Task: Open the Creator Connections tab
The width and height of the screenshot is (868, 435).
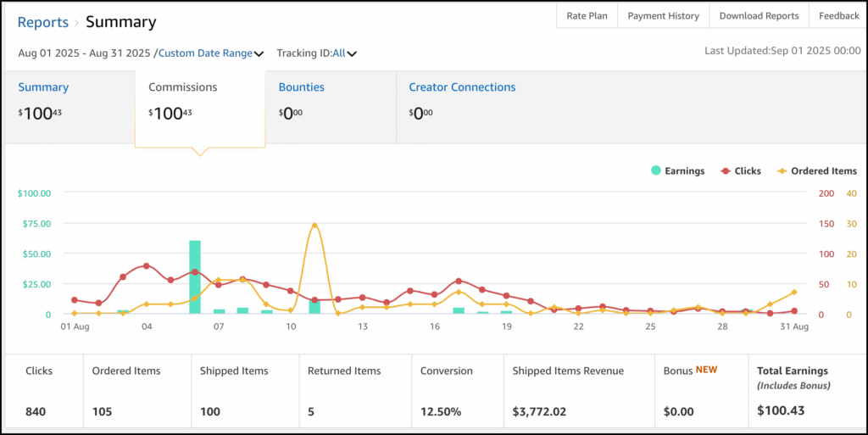Action: [x=462, y=87]
